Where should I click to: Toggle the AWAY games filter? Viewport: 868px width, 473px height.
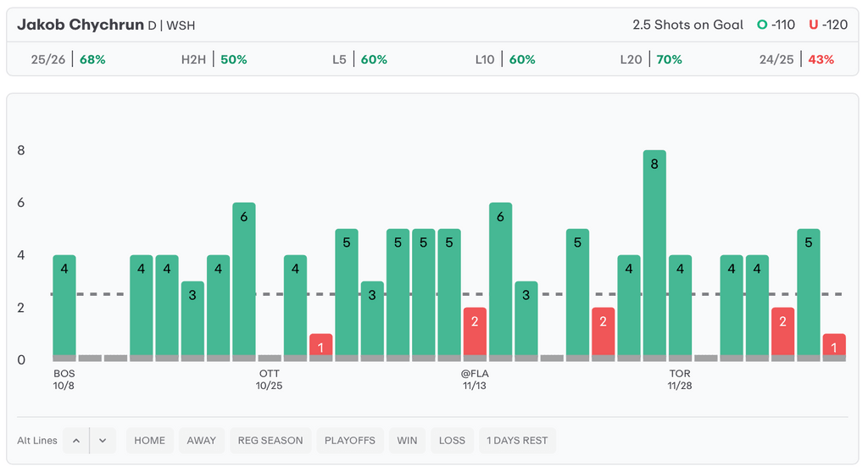point(202,441)
